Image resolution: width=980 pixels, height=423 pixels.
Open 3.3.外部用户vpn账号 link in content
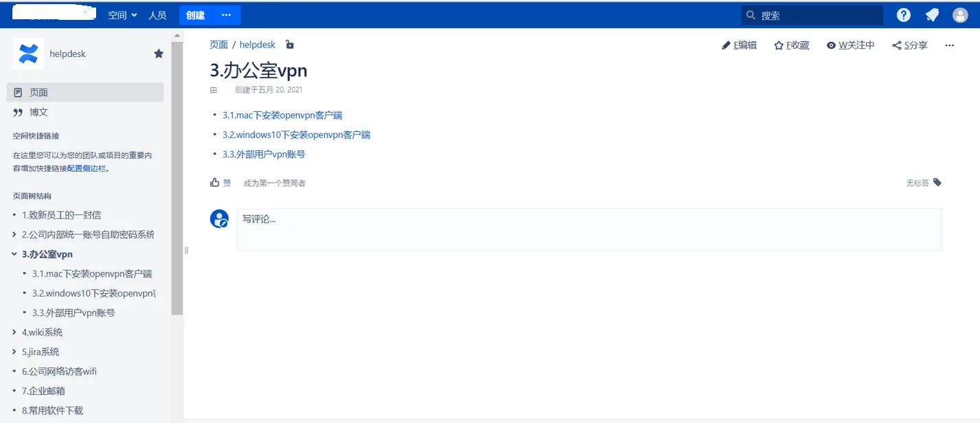[x=264, y=154]
